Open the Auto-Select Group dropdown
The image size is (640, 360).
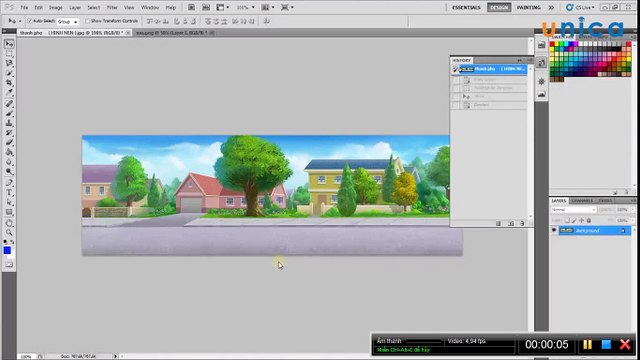click(x=68, y=21)
